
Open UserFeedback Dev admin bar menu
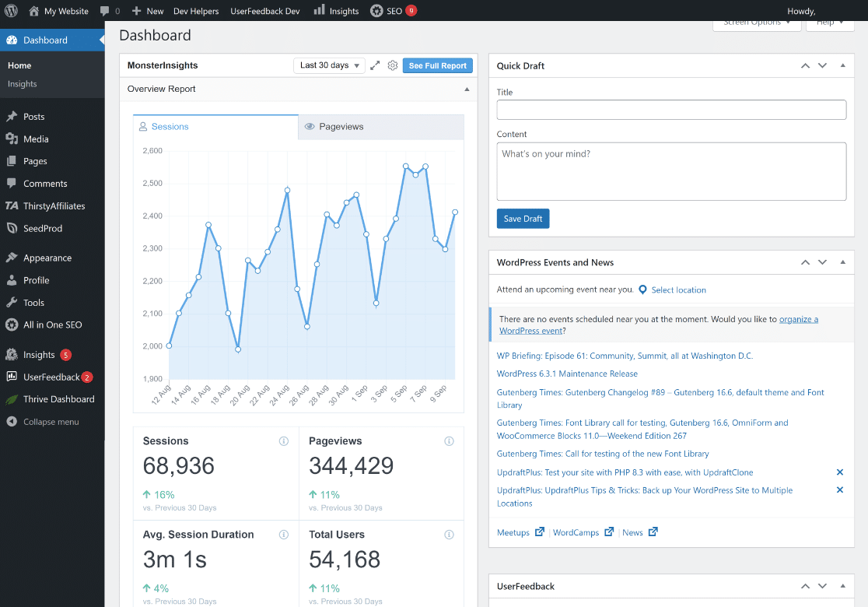coord(265,11)
